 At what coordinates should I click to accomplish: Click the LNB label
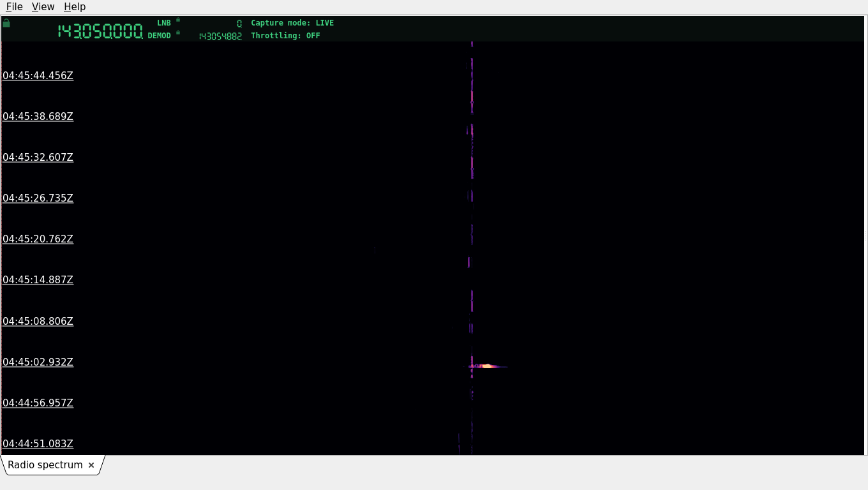[x=164, y=23]
